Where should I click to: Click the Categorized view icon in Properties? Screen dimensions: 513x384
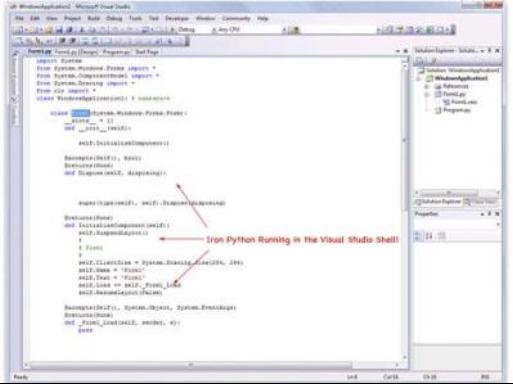[417, 236]
